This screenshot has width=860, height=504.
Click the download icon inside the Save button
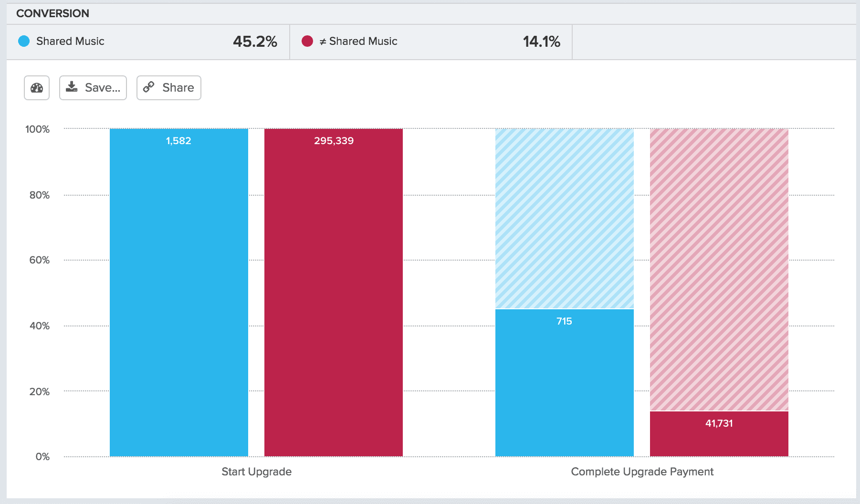[x=72, y=87]
